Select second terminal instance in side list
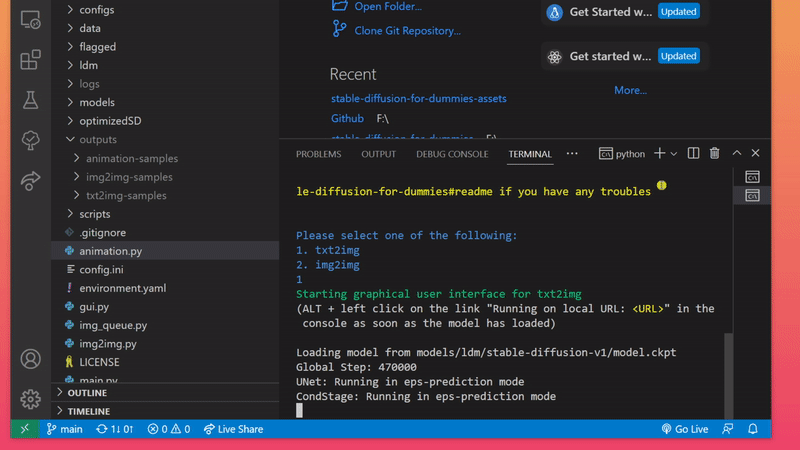The height and width of the screenshot is (450, 800). pos(753,196)
